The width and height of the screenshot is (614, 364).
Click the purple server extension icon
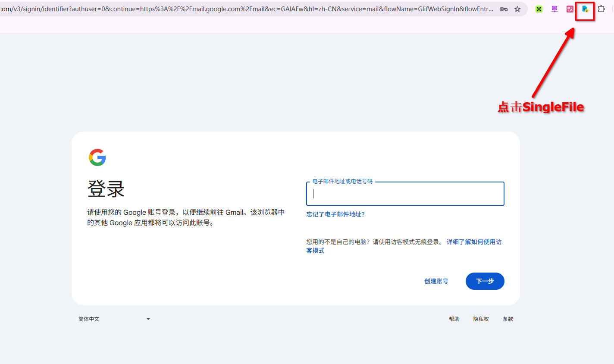[554, 9]
